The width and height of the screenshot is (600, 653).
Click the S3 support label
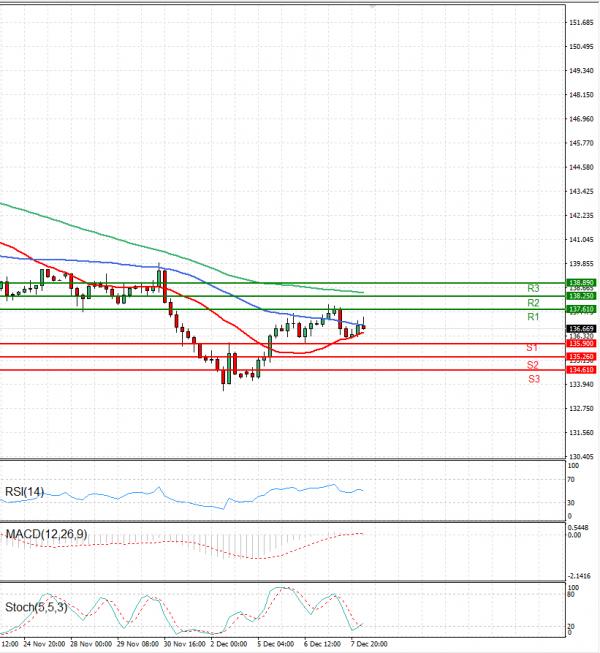[x=534, y=379]
